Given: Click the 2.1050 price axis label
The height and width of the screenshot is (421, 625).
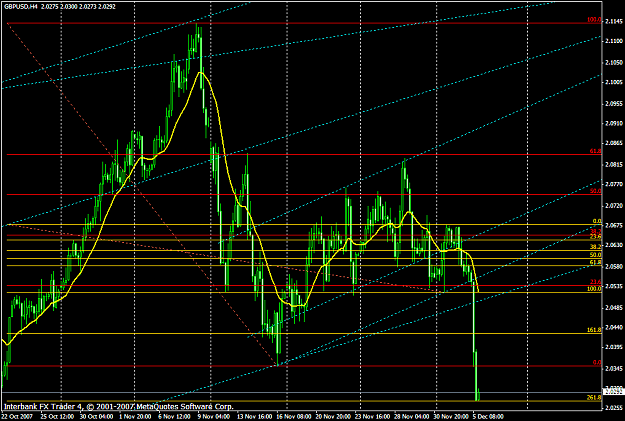Looking at the screenshot, I should coord(614,62).
